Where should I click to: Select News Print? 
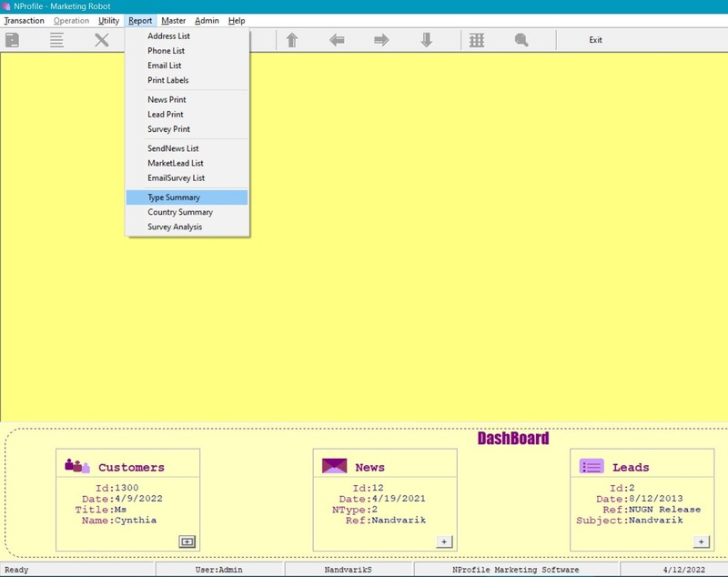click(x=187, y=99)
